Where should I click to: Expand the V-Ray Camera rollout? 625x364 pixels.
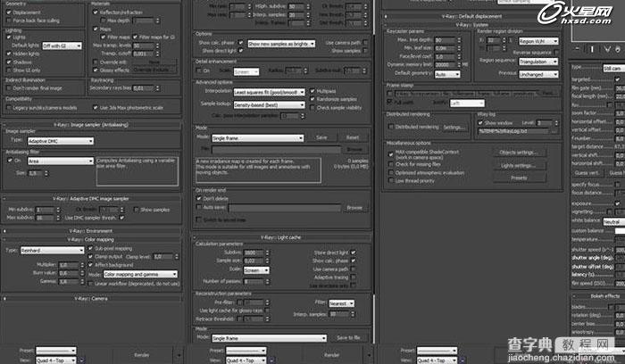pyautogui.click(x=91, y=298)
